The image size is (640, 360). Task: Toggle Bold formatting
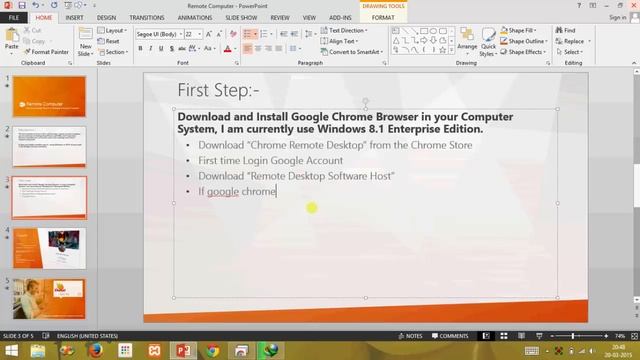[x=140, y=49]
